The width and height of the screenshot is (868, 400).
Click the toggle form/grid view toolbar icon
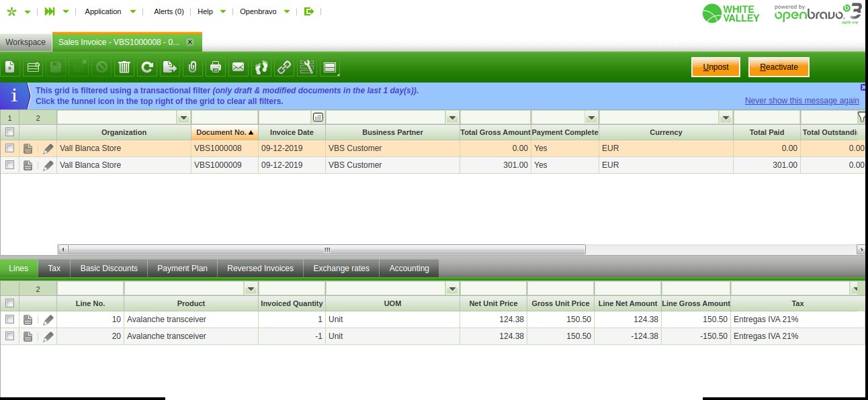coord(330,67)
